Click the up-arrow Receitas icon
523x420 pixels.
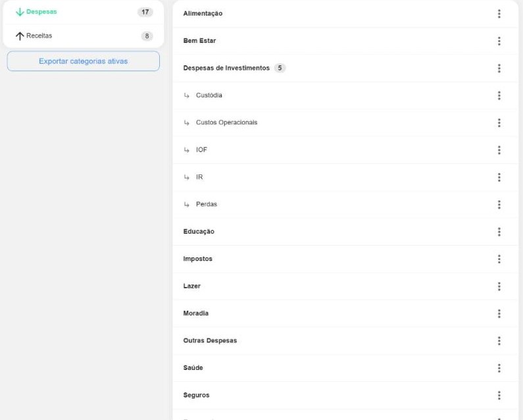pos(20,36)
